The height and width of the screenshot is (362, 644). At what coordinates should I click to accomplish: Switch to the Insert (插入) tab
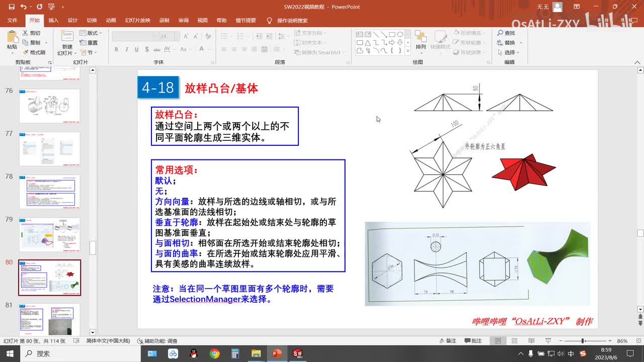(53, 21)
